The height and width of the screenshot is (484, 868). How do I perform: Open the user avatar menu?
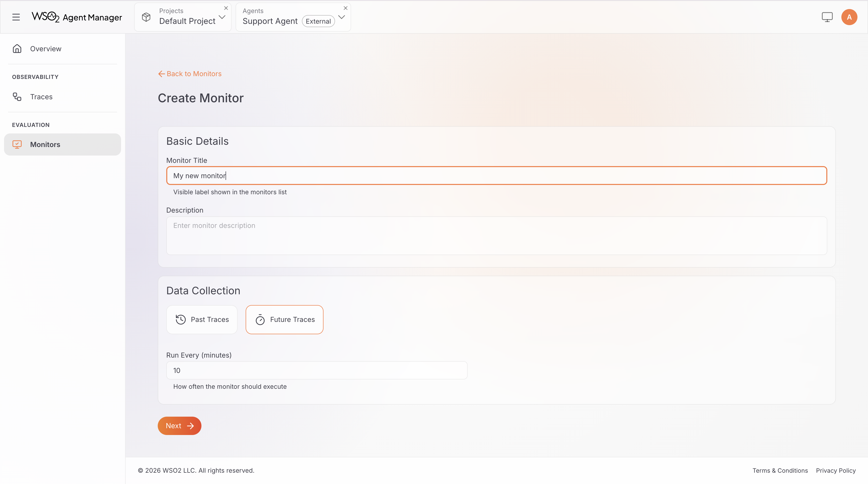[x=849, y=17]
